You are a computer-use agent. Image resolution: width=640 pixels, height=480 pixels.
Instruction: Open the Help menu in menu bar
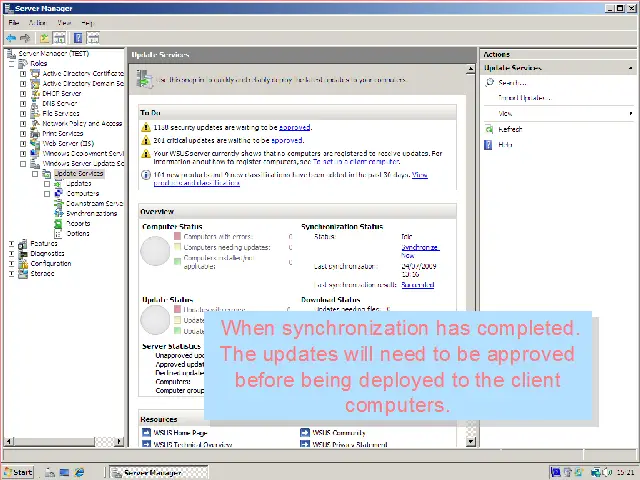87,22
